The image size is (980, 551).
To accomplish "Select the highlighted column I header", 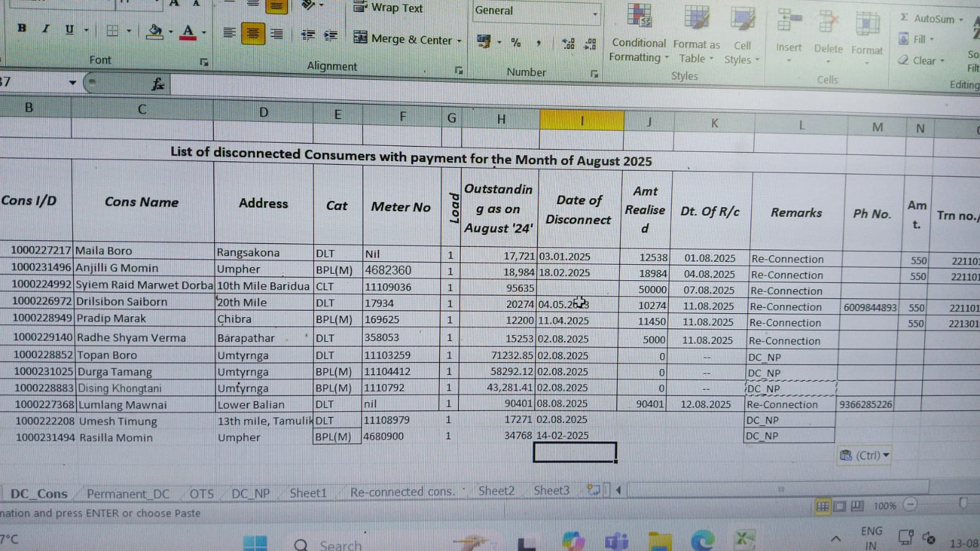I will click(x=582, y=120).
